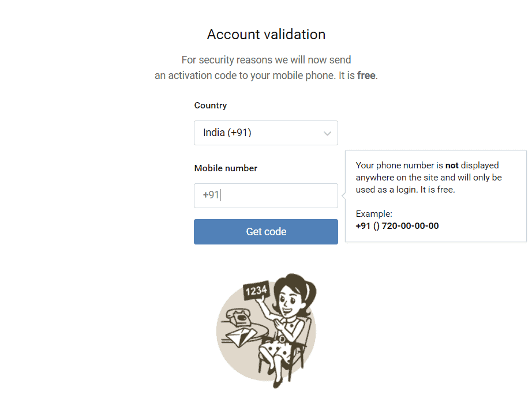532x414 pixels.
Task: Click the Mobile number field label
Action: (x=226, y=168)
